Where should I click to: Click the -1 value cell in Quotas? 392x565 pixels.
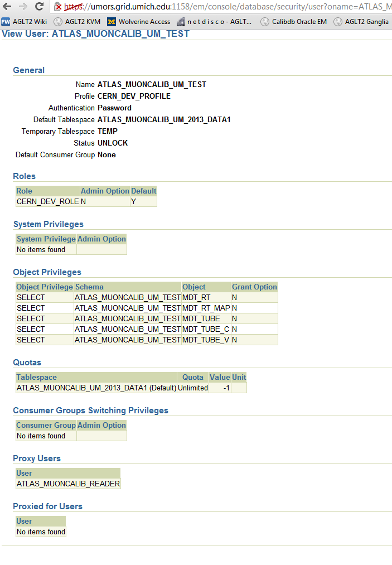coord(220,388)
